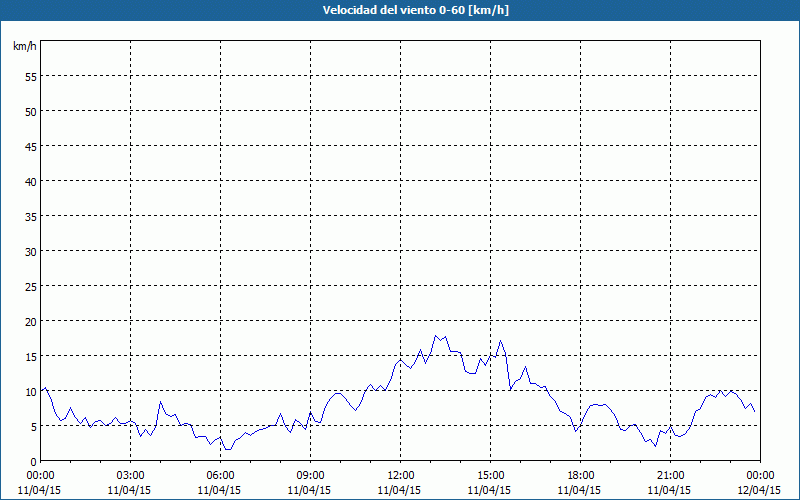Click the 12/04/15 date label
Viewport: 800px width, 500px height.
click(759, 490)
